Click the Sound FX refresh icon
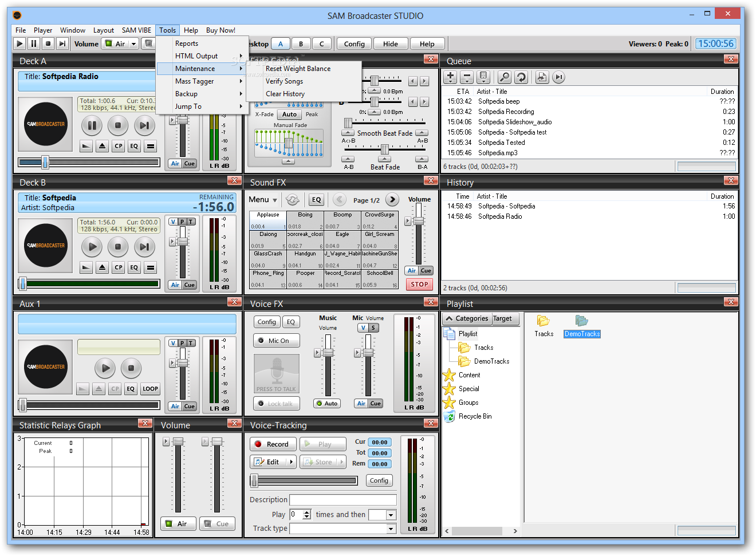 click(x=293, y=199)
